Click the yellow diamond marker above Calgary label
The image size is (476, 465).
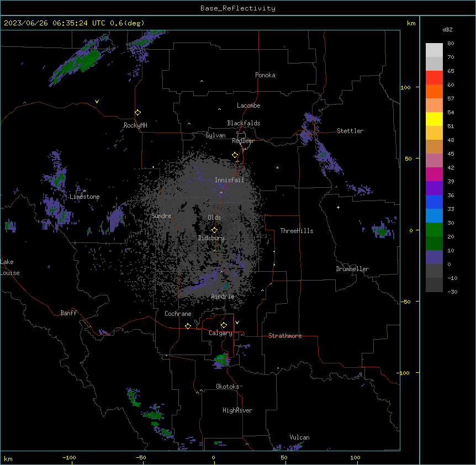click(224, 325)
